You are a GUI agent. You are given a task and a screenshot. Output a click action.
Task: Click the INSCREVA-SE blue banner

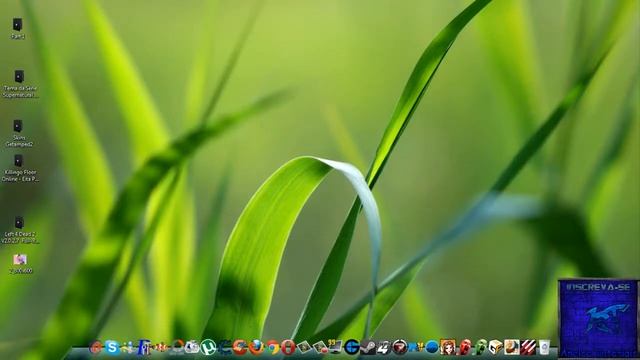(598, 318)
